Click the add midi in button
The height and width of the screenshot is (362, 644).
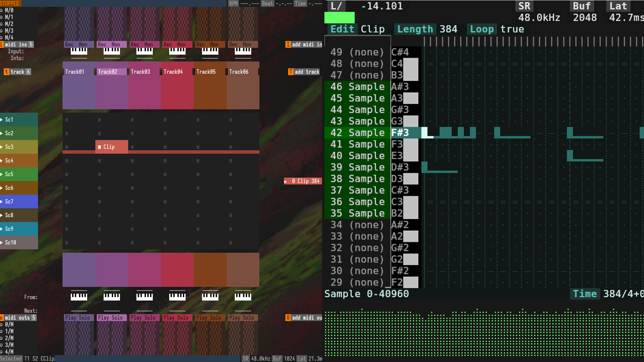pyautogui.click(x=304, y=45)
